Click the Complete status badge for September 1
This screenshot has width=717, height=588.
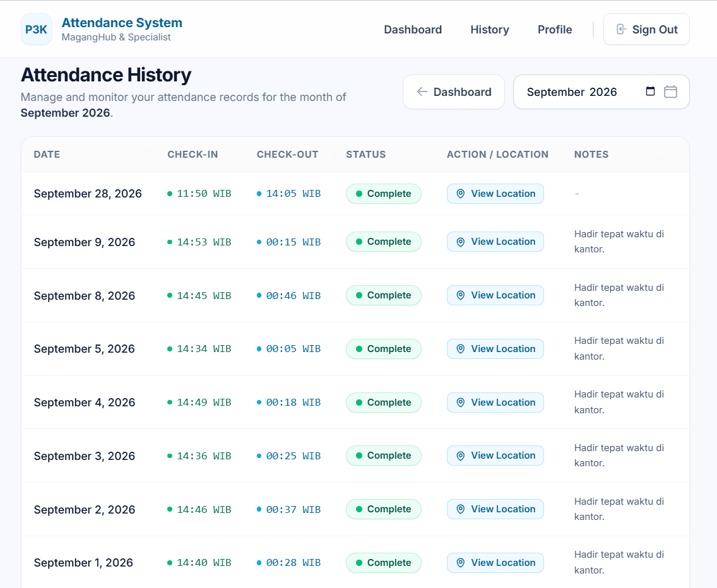point(384,563)
